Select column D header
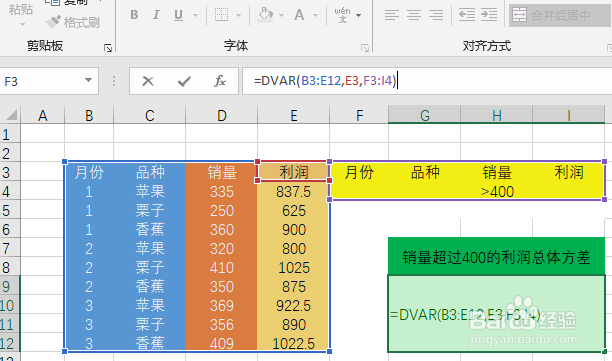 222,116
